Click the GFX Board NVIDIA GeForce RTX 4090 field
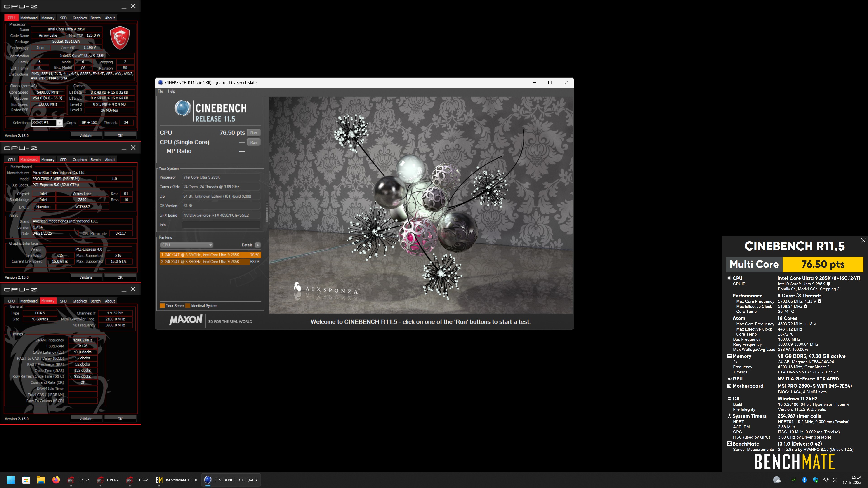 click(221, 215)
